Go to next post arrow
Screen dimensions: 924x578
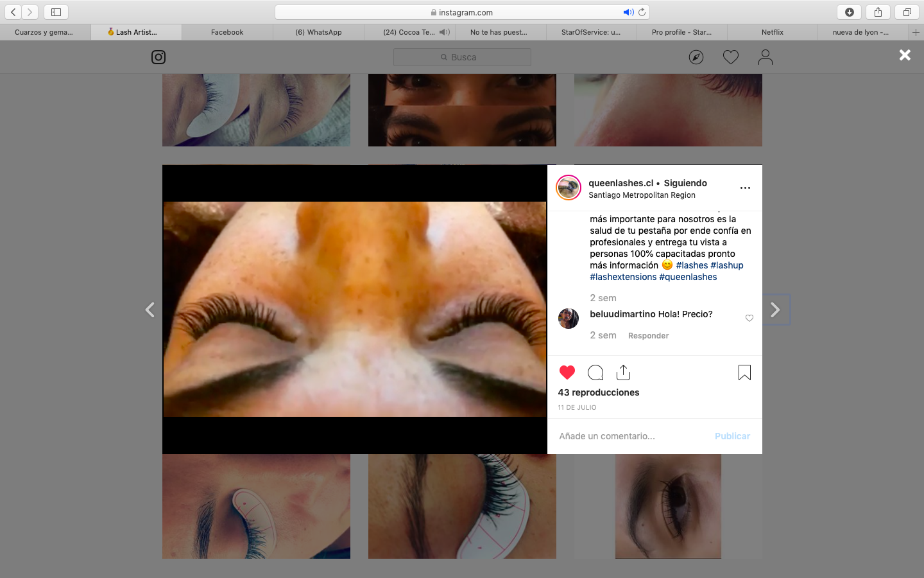pos(776,310)
